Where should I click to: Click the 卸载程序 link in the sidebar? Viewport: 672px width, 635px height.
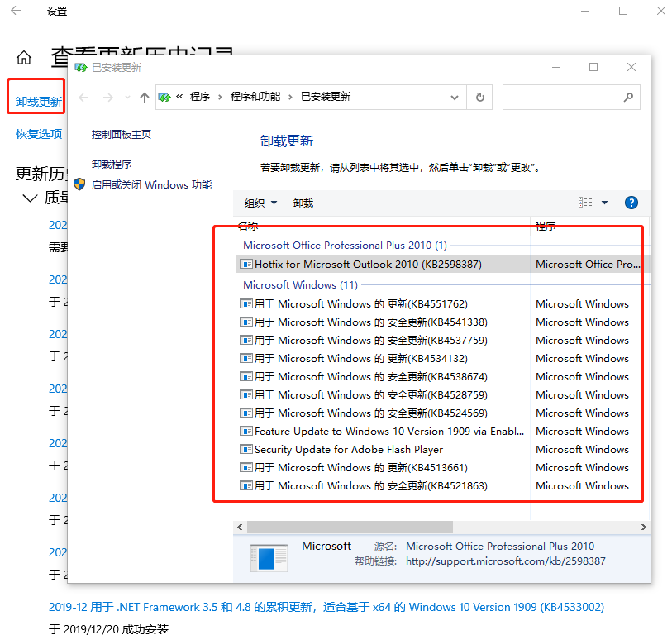pyautogui.click(x=112, y=163)
